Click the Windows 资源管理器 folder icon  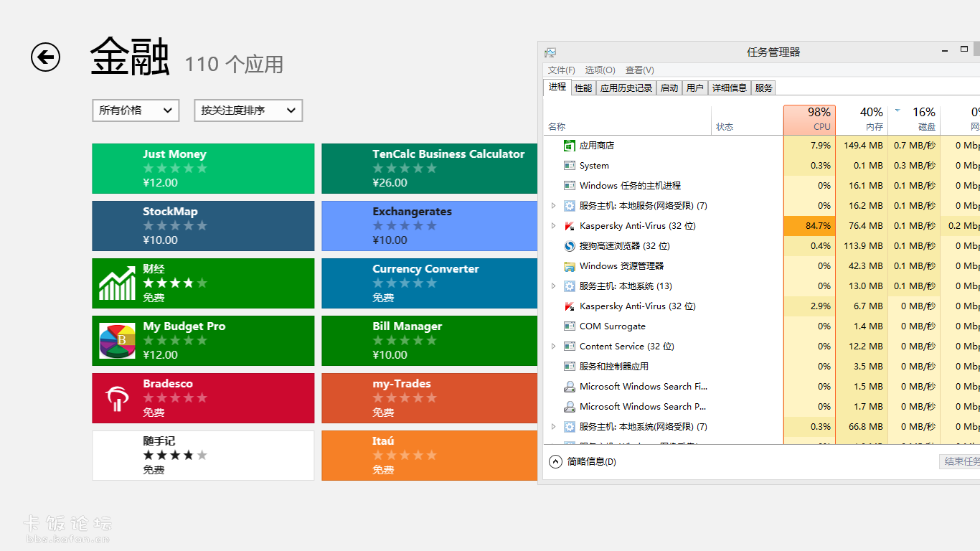pos(570,265)
